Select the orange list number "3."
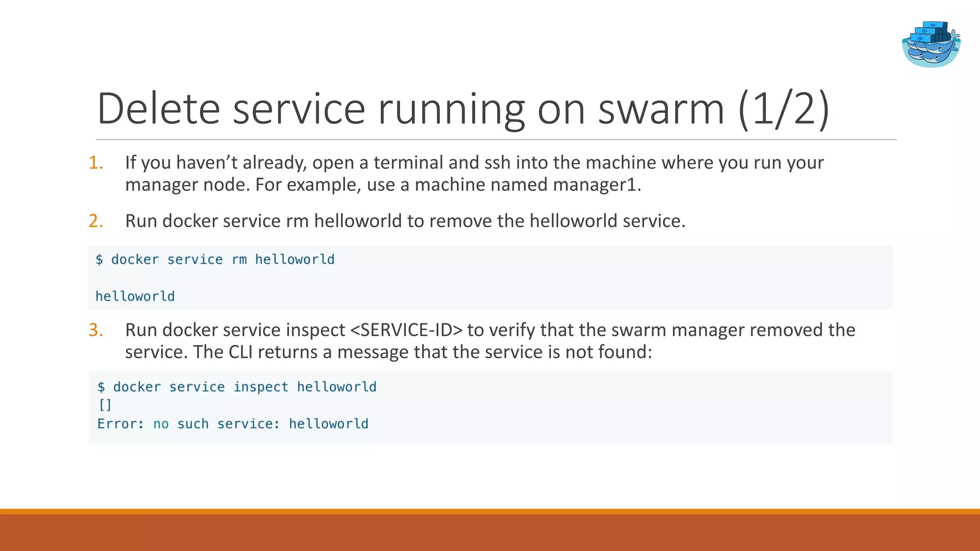This screenshot has height=551, width=980. (96, 330)
